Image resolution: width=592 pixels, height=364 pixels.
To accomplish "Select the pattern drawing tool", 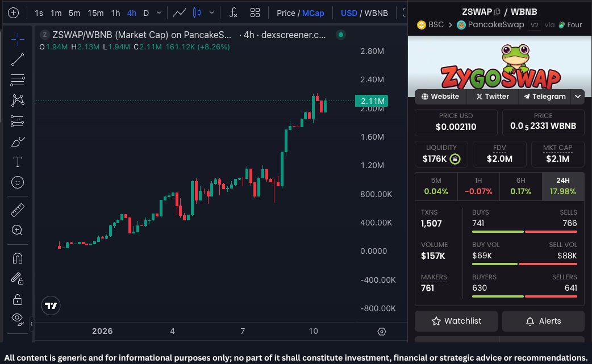I will tap(18, 101).
